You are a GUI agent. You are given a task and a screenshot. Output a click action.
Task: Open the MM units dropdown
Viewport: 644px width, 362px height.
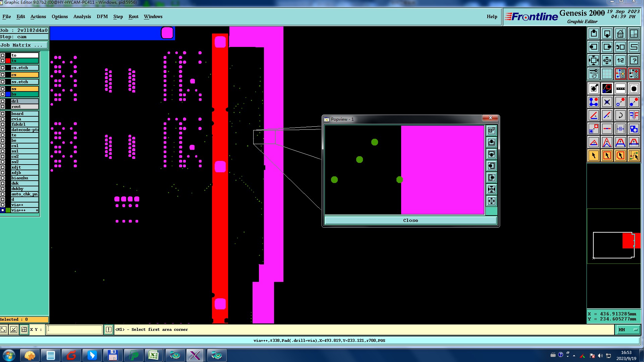click(628, 330)
